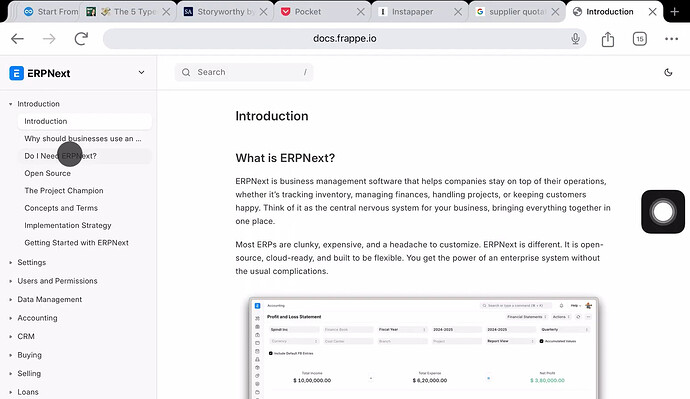Select the Introduction page in sidebar
This screenshot has width=690, height=399.
(84, 121)
